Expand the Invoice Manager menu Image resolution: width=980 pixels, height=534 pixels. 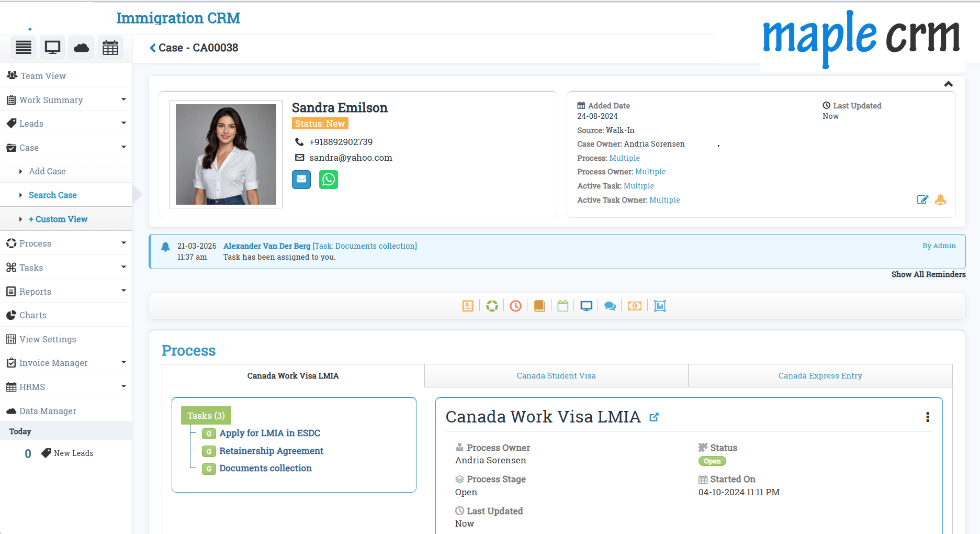pos(66,363)
